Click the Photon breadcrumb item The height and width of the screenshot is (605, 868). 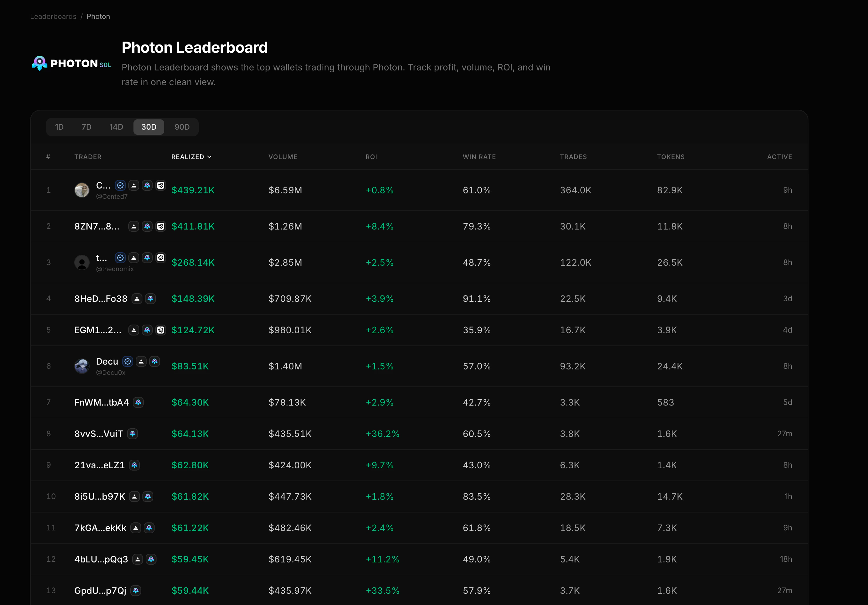tap(98, 17)
